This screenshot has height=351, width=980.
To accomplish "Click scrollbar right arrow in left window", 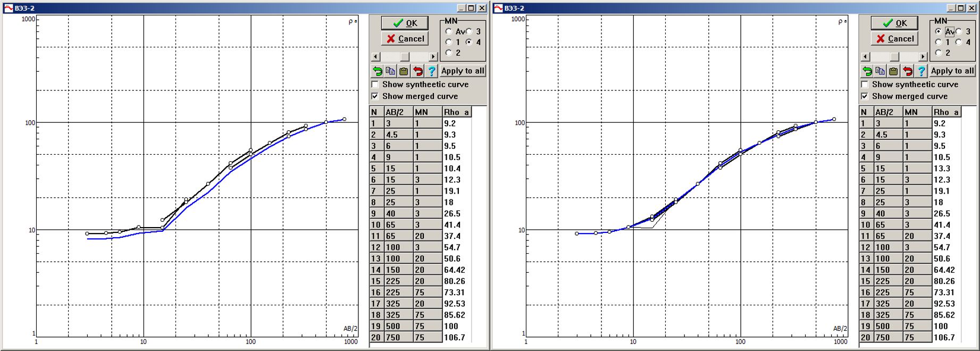I will point(433,56).
